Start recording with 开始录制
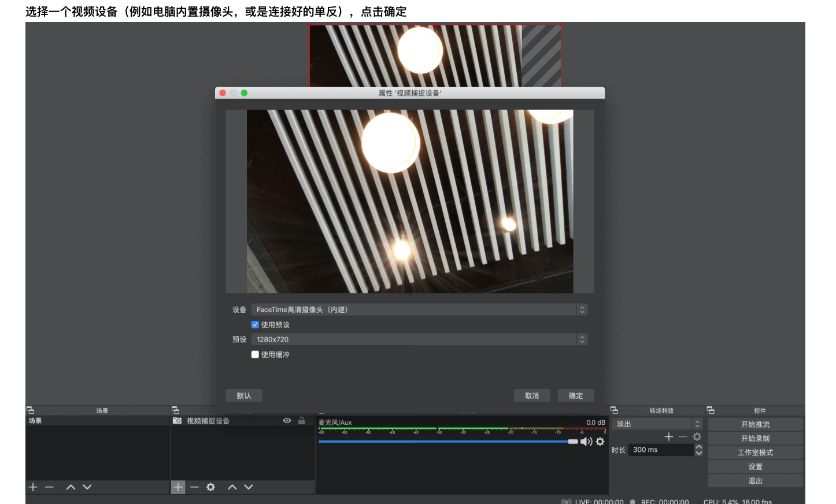The image size is (836, 504). point(755,439)
